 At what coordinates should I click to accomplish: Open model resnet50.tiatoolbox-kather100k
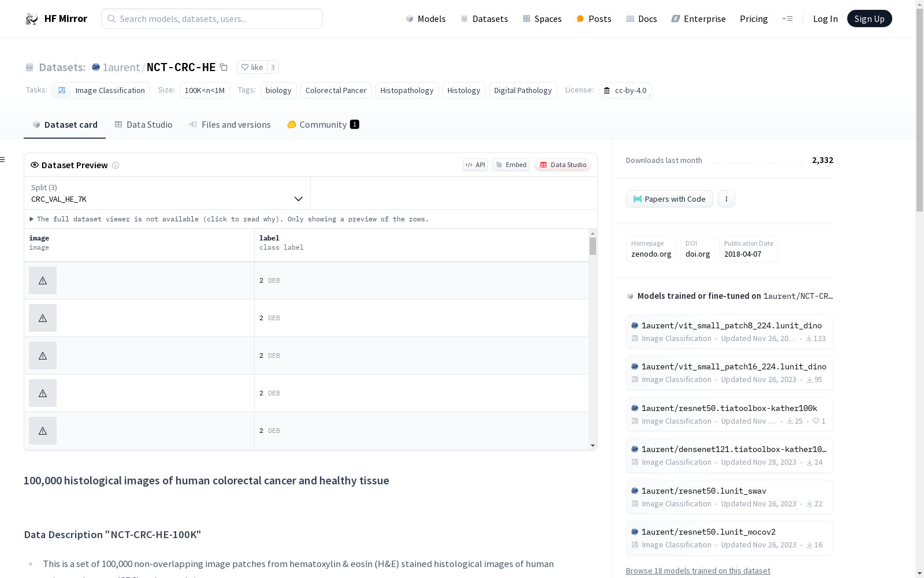(729, 414)
